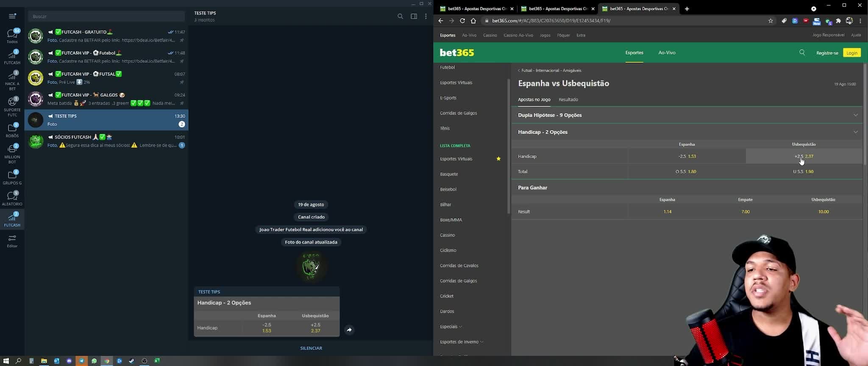This screenshot has width=868, height=366.
Task: Select Usbequistão +2.5 handicap odds 2.37
Action: click(x=804, y=156)
